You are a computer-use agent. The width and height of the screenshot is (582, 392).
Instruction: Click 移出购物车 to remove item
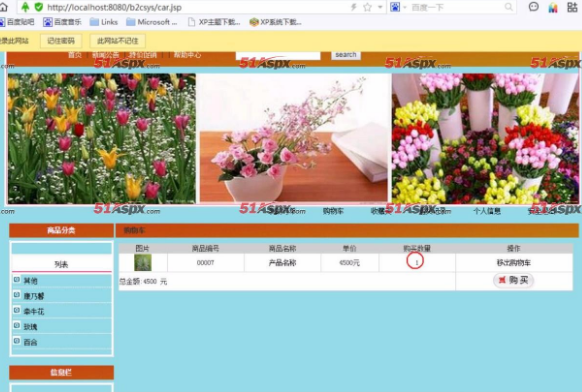point(514,263)
